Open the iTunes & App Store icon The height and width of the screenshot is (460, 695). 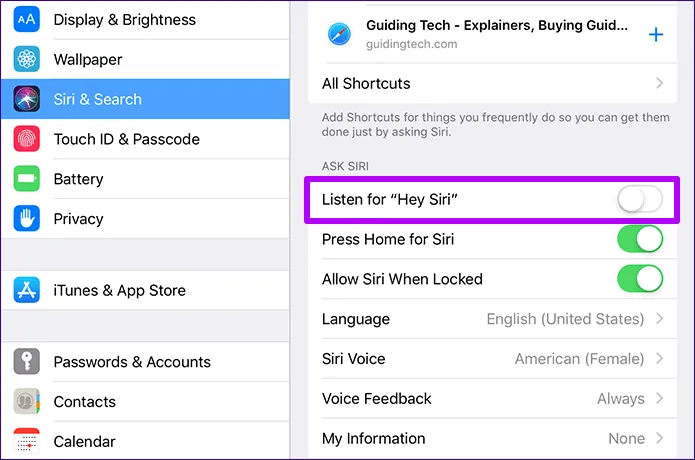(27, 291)
